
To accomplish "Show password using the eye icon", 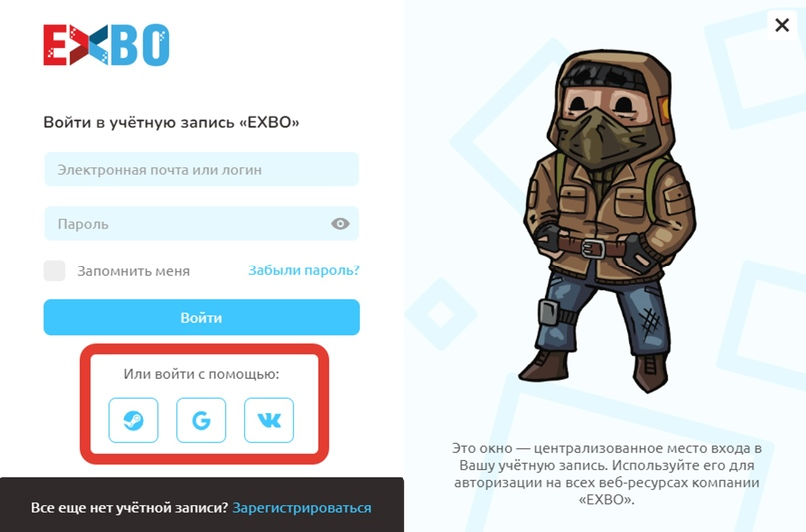I will (x=340, y=223).
